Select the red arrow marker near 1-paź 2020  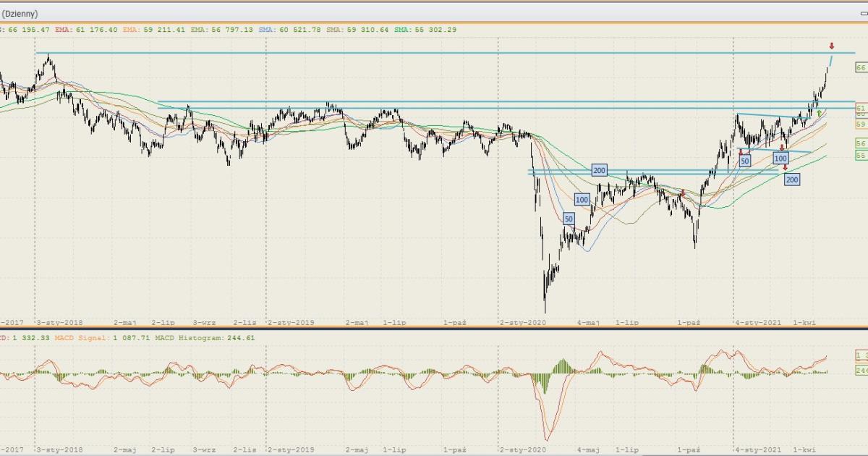coord(683,193)
